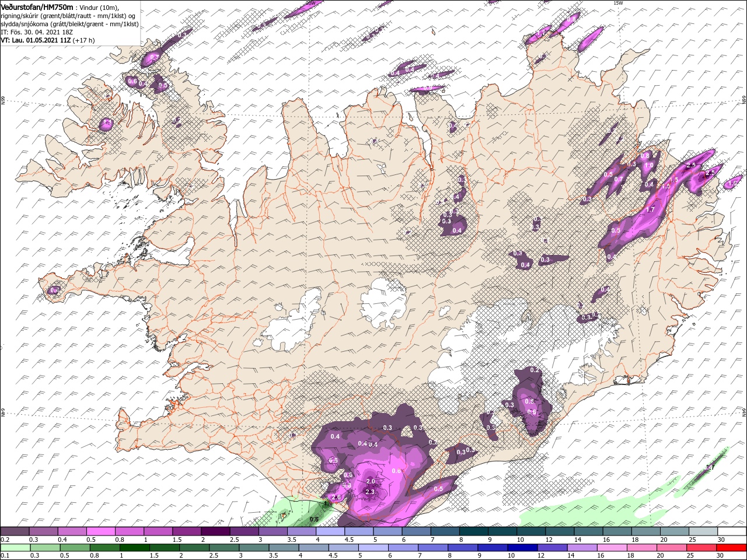Pick the bright pink 0.5 swatch in upper legend
The width and height of the screenshot is (747, 560).
tap(100, 531)
